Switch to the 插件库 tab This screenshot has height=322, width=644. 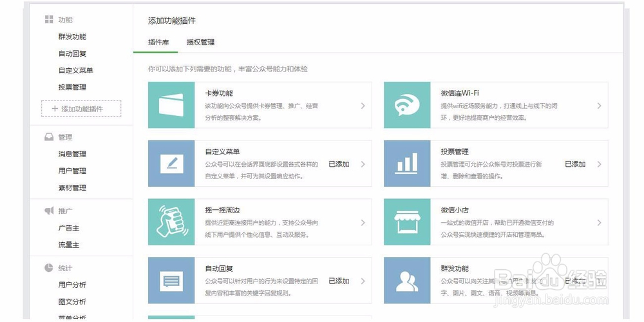point(158,43)
